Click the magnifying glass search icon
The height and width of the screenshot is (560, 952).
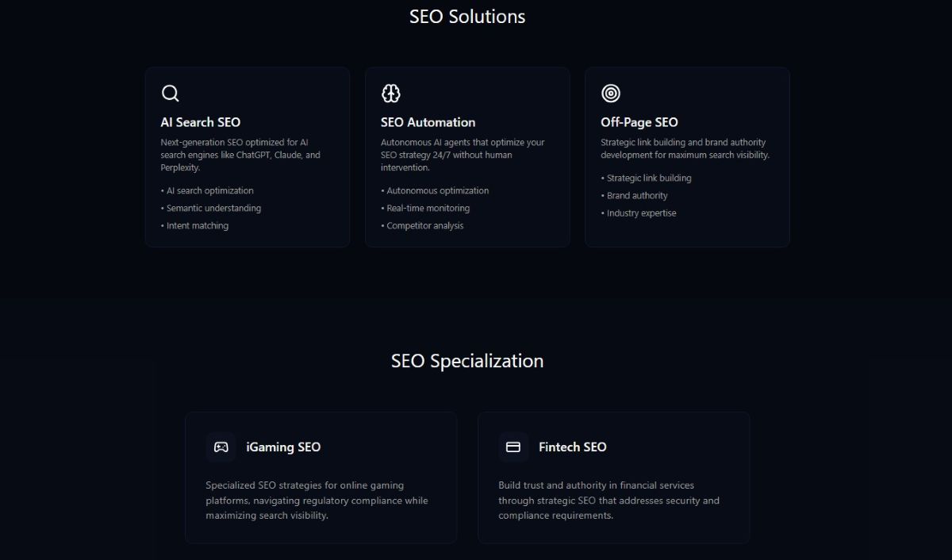170,94
